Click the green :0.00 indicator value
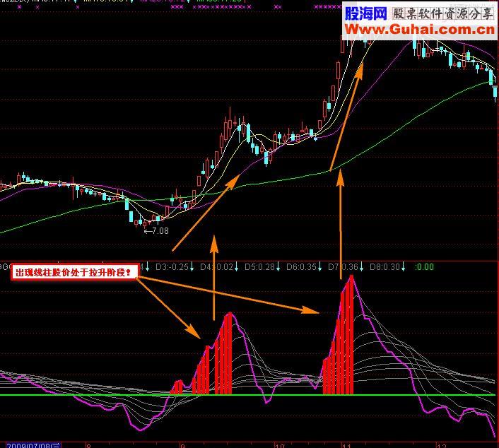The height and width of the screenshot is (448, 499). coord(425,266)
